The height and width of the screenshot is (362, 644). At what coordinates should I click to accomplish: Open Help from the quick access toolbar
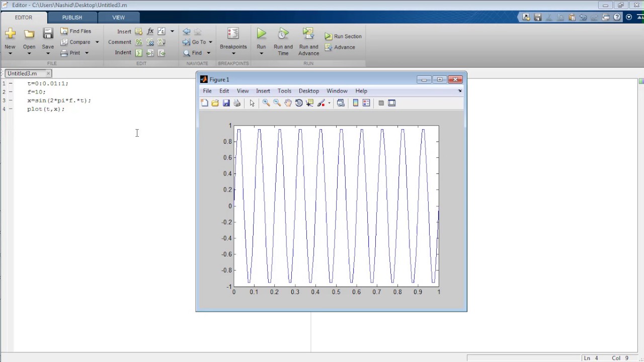click(617, 17)
